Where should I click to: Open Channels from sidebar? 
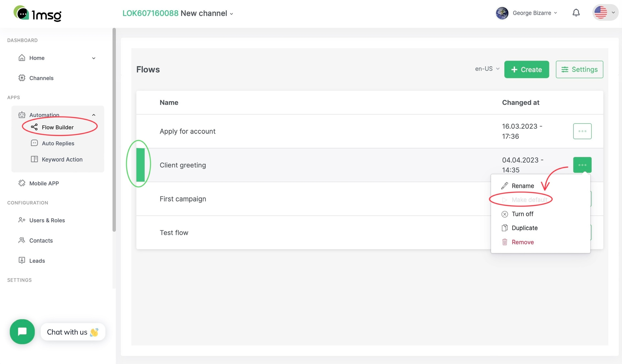click(x=41, y=78)
